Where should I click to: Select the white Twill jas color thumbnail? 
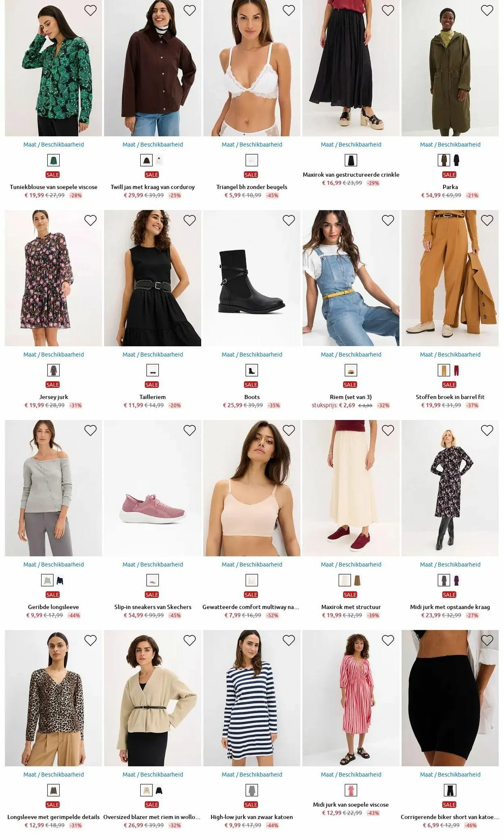click(159, 161)
